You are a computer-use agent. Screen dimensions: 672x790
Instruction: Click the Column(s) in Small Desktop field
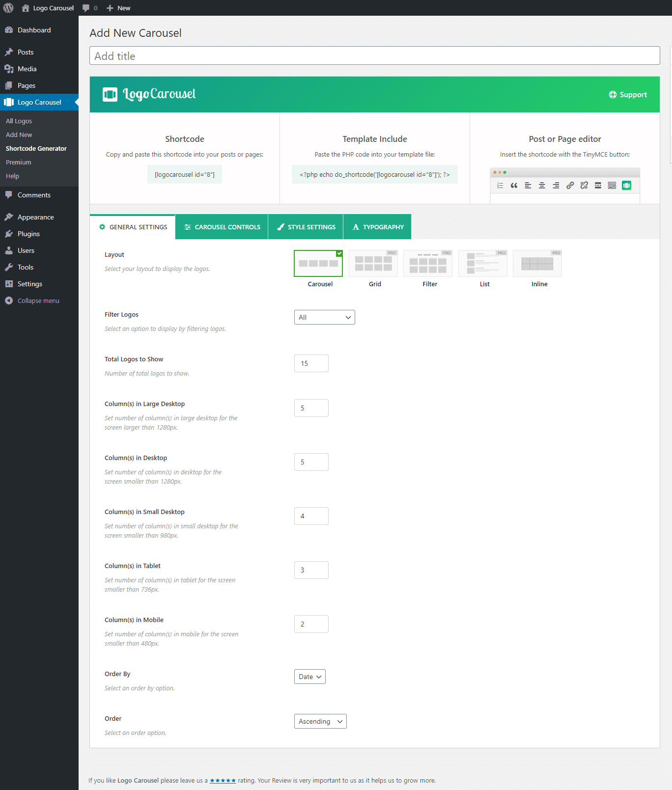pyautogui.click(x=311, y=516)
